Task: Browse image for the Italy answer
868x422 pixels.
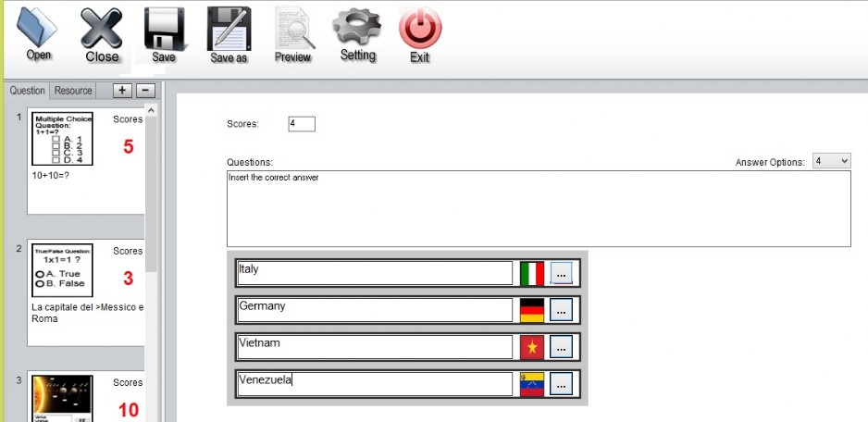Action: point(562,274)
